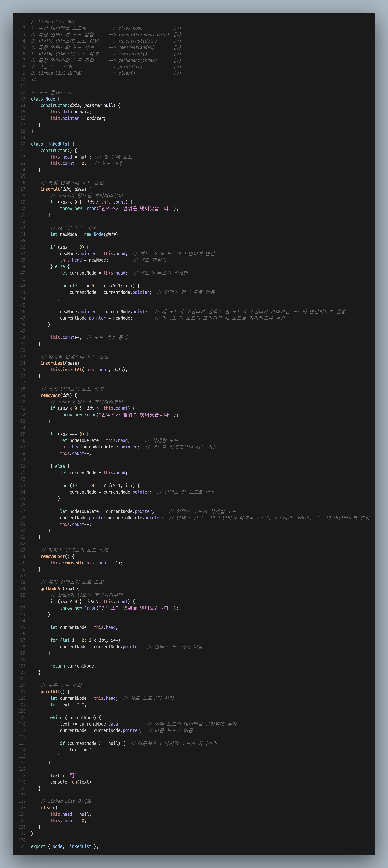Click the '/* Linked List ADT' comment line

pos(53,22)
